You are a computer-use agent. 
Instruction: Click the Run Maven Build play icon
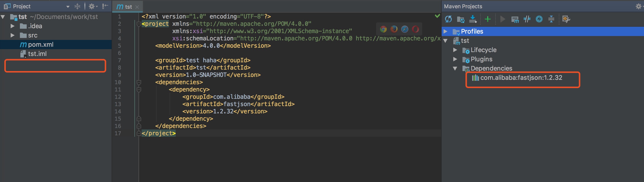(x=502, y=19)
